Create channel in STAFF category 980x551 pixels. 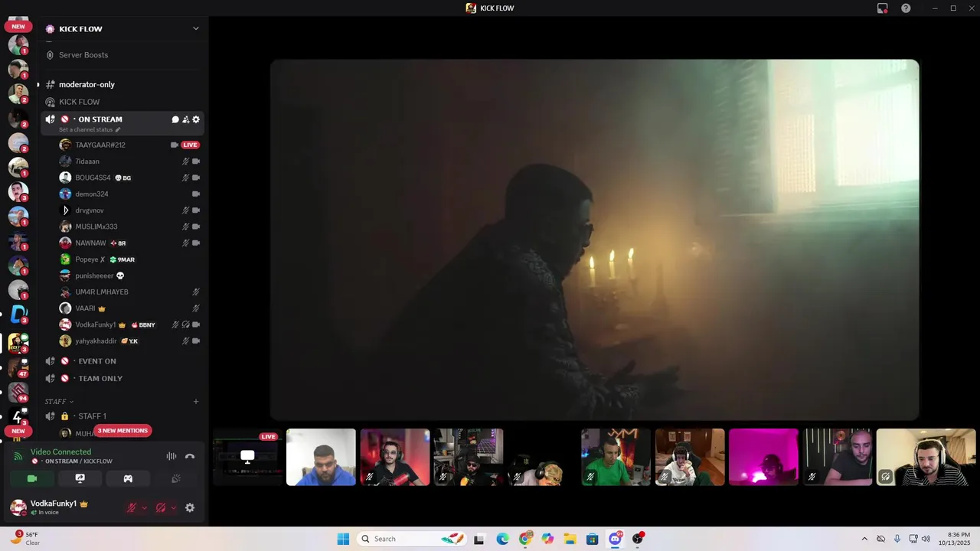[x=196, y=401]
